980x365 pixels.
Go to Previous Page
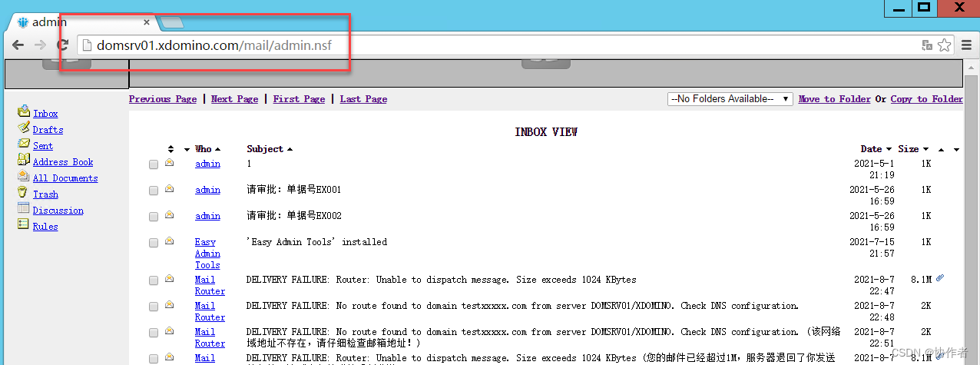click(x=163, y=99)
